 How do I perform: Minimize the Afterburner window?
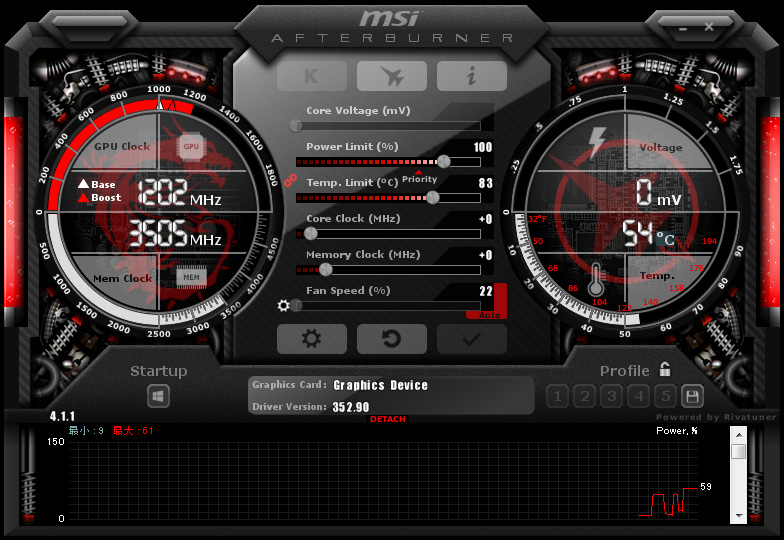pos(683,28)
